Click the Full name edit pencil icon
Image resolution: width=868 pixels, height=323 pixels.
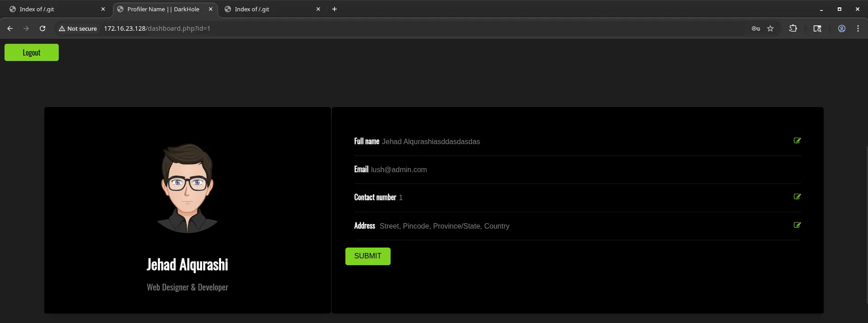tap(797, 140)
